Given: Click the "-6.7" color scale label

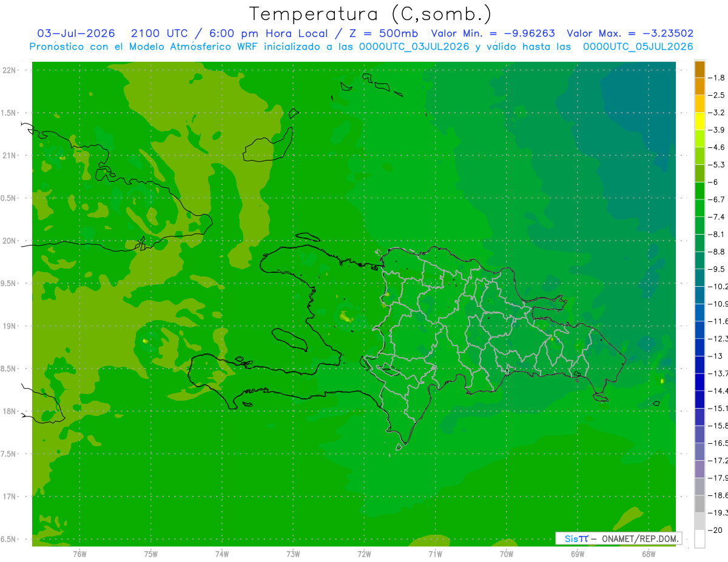Looking at the screenshot, I should [716, 199].
